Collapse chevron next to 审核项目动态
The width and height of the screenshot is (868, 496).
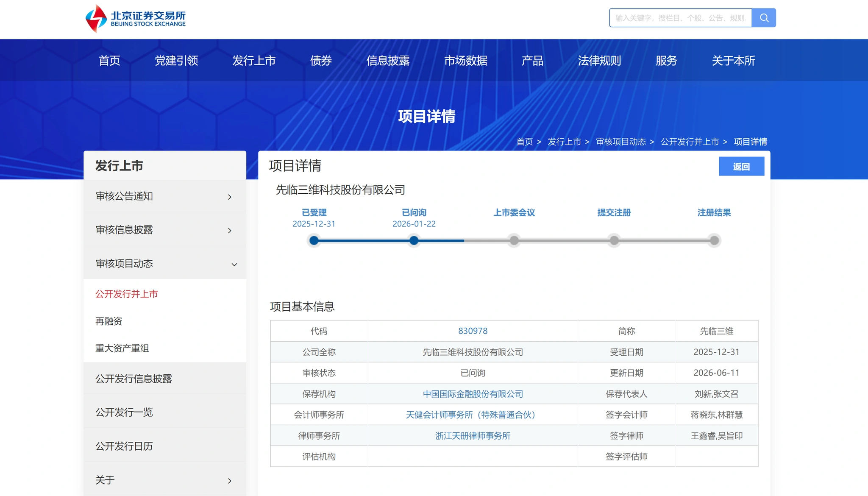click(234, 264)
